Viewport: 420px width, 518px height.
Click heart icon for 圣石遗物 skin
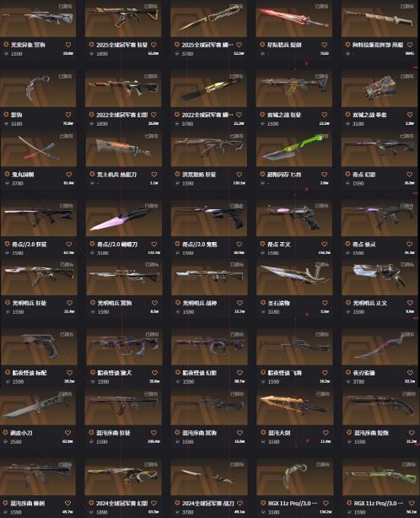pos(325,303)
